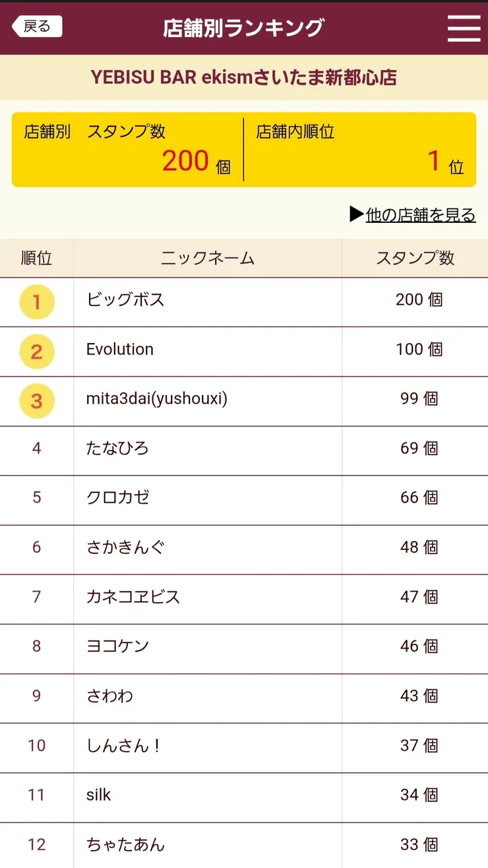Select the YEBISU BAR ekismさいたま新都心店 header
This screenshot has height=868, width=488.
244,77
